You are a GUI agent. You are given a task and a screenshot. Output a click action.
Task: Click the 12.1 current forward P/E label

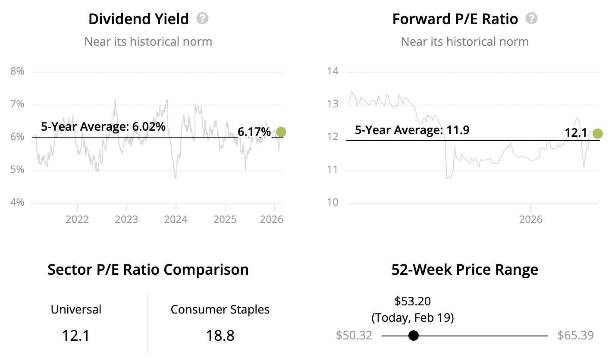[x=576, y=132]
